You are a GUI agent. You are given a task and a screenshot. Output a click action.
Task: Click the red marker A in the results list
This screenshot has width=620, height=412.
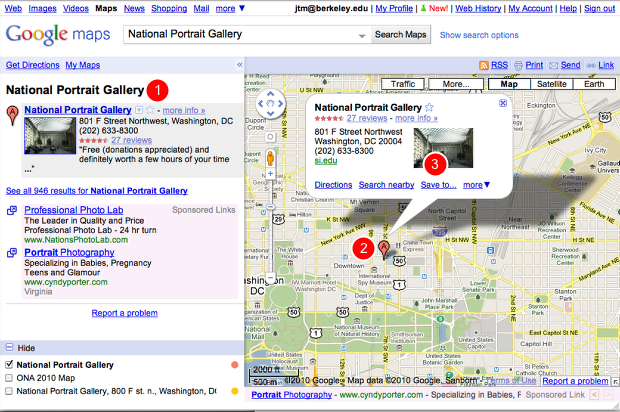click(x=13, y=115)
